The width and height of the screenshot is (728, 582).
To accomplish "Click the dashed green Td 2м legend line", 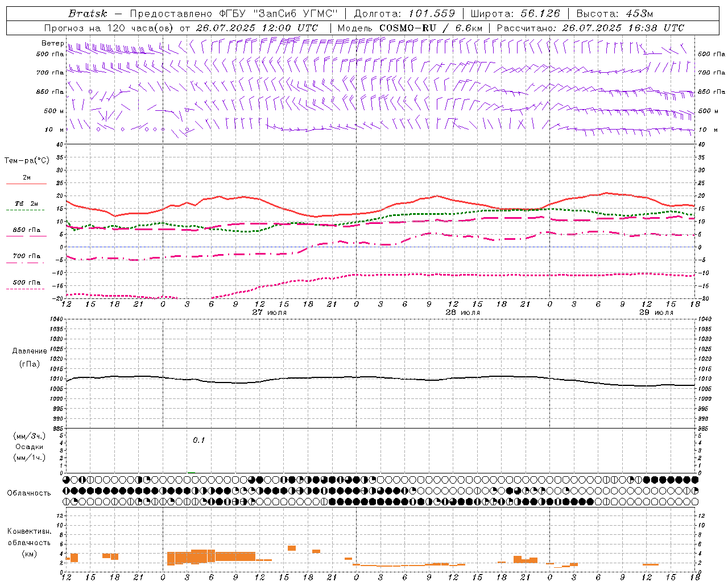I will [25, 210].
